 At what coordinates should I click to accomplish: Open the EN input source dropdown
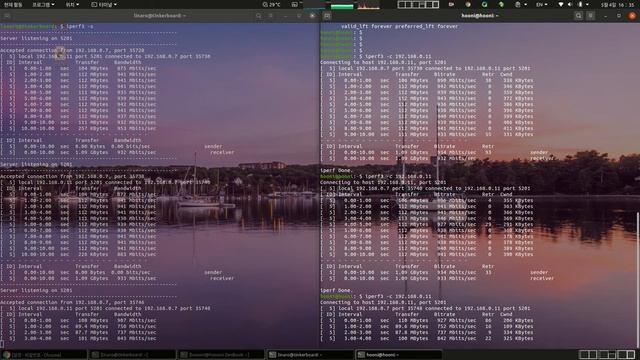[542, 4]
